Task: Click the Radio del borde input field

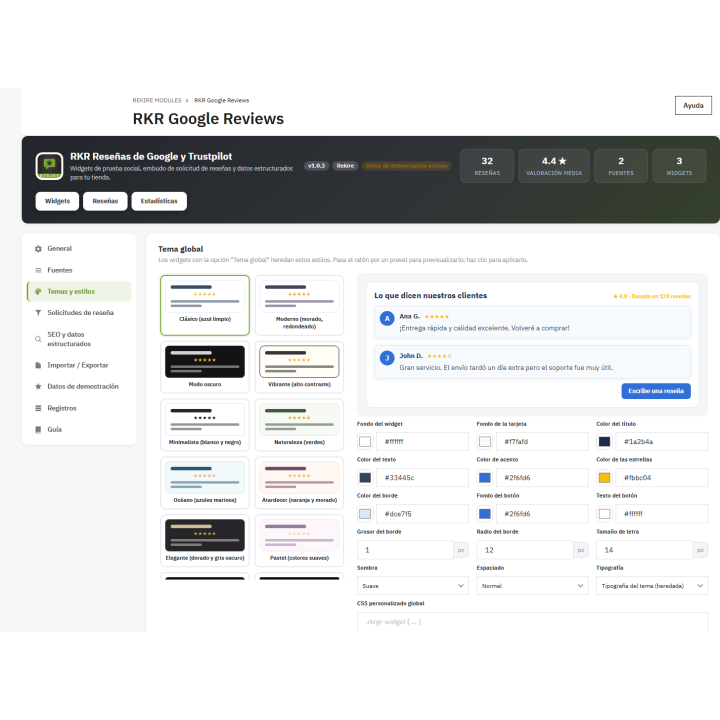Action: (x=525, y=550)
